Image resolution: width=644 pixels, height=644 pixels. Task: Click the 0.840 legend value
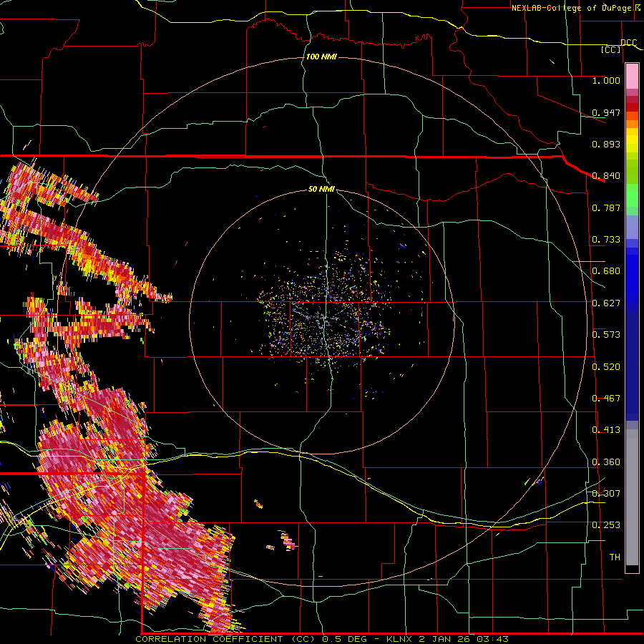pyautogui.click(x=606, y=176)
